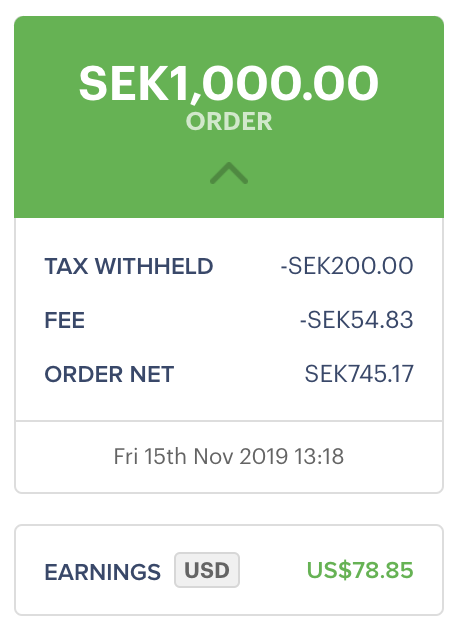Select the -SEK200.00 tax withheld value

pyautogui.click(x=347, y=266)
